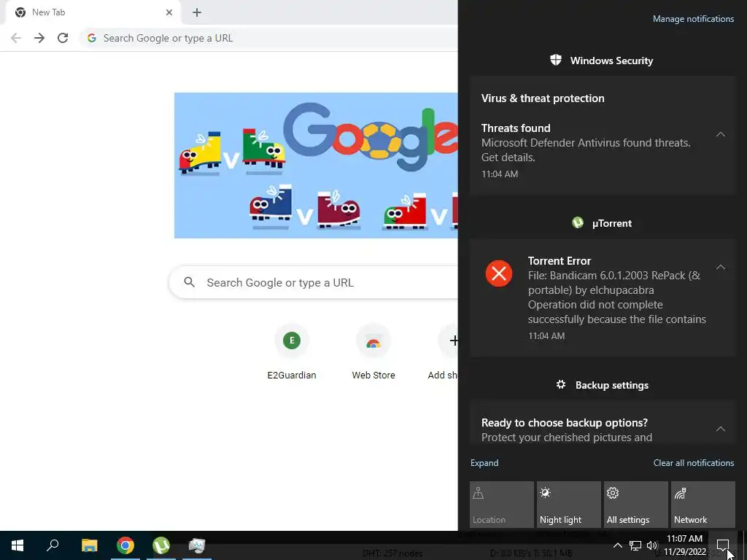Collapse the backup options notification

(721, 429)
